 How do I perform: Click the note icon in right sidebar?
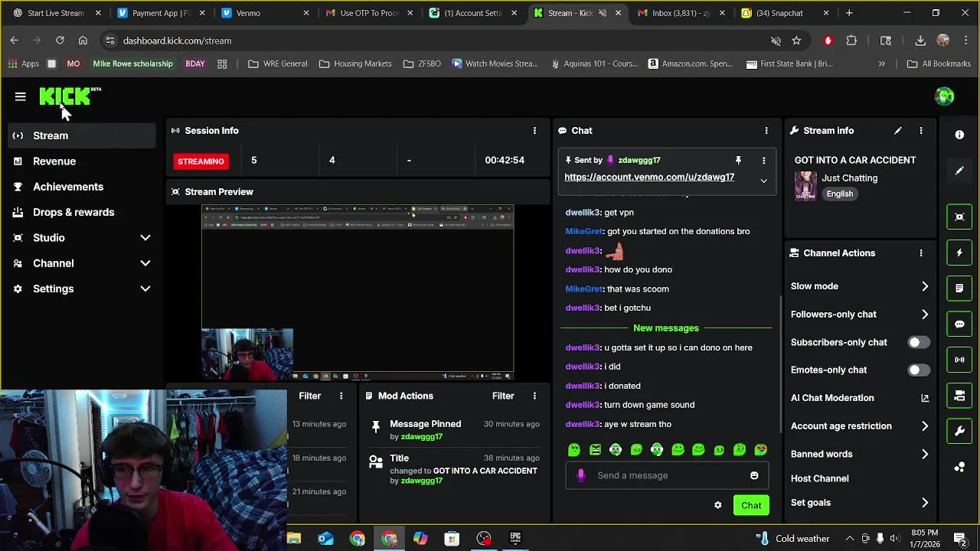coord(959,289)
